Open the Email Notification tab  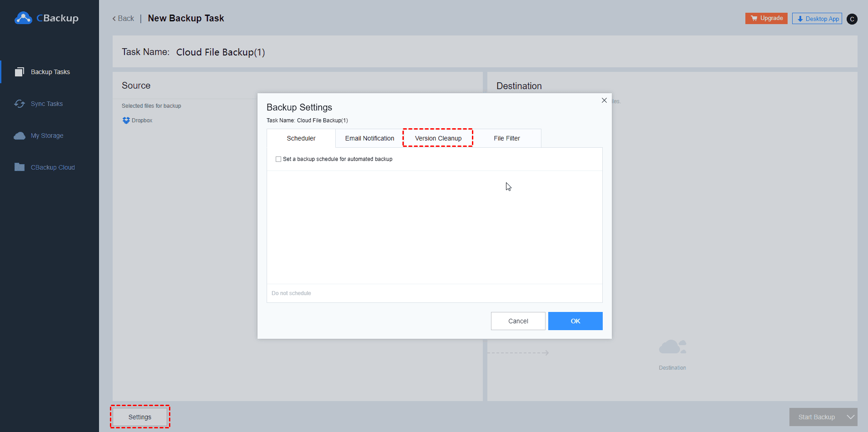pos(369,138)
